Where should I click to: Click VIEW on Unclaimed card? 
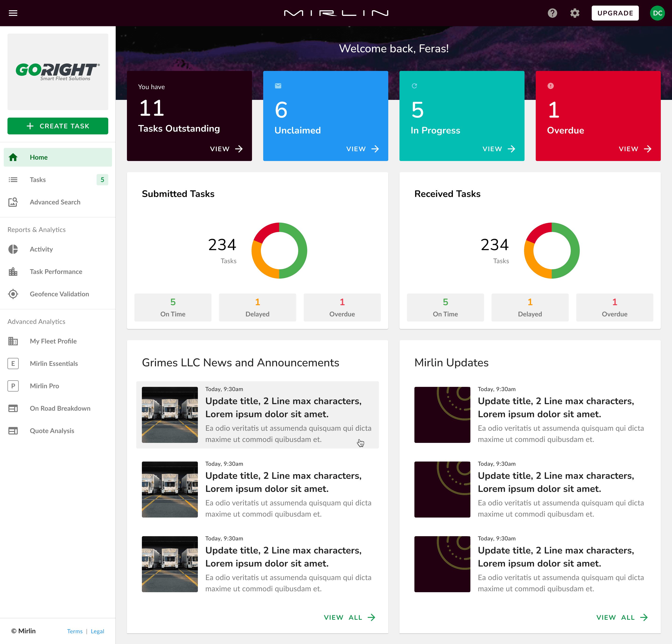[x=362, y=149]
